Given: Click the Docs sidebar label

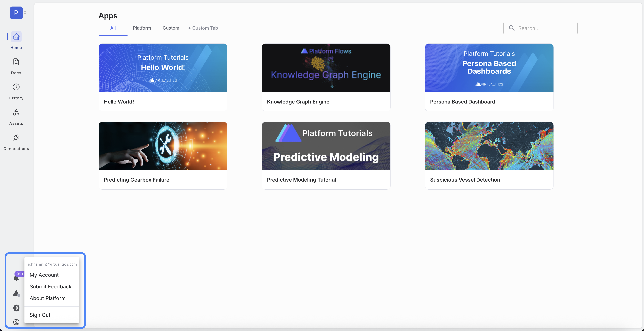Looking at the screenshot, I should (x=16, y=73).
